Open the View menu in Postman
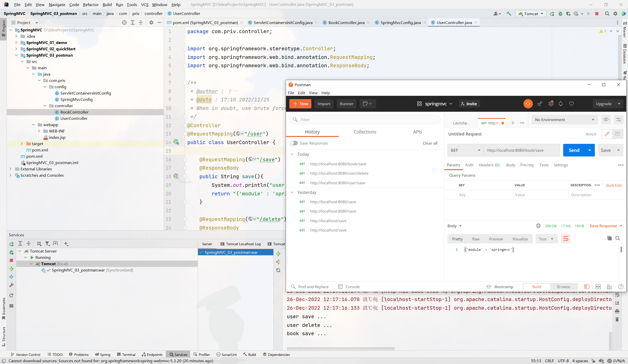The width and height of the screenshot is (628, 364). (313, 93)
